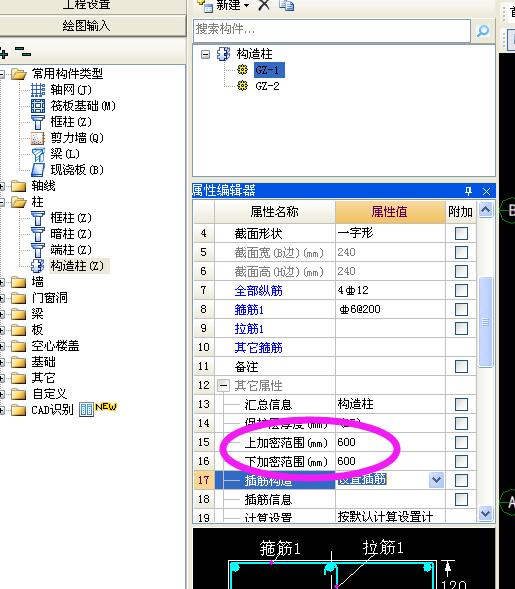Close the 属性编辑器 panel
This screenshot has width=515, height=589.
486,191
